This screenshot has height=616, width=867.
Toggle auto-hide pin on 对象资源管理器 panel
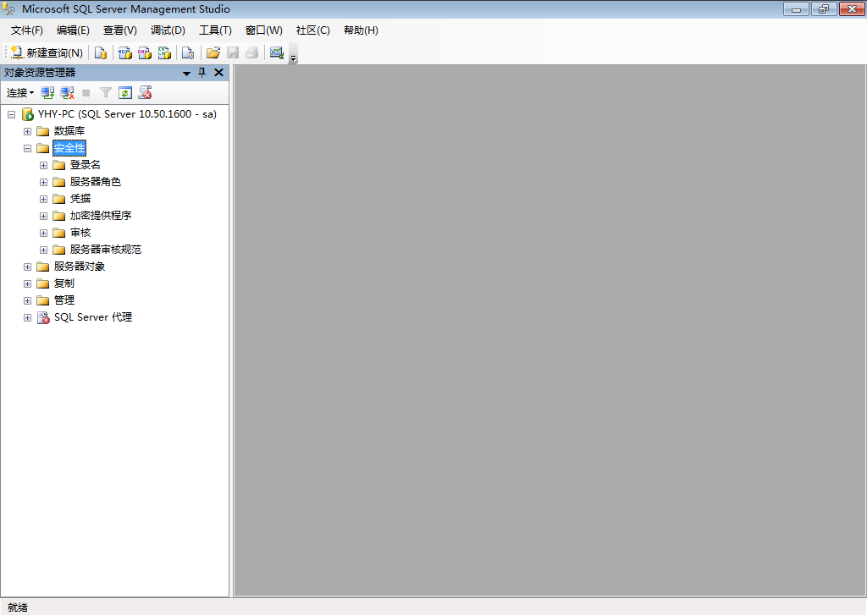coord(202,73)
